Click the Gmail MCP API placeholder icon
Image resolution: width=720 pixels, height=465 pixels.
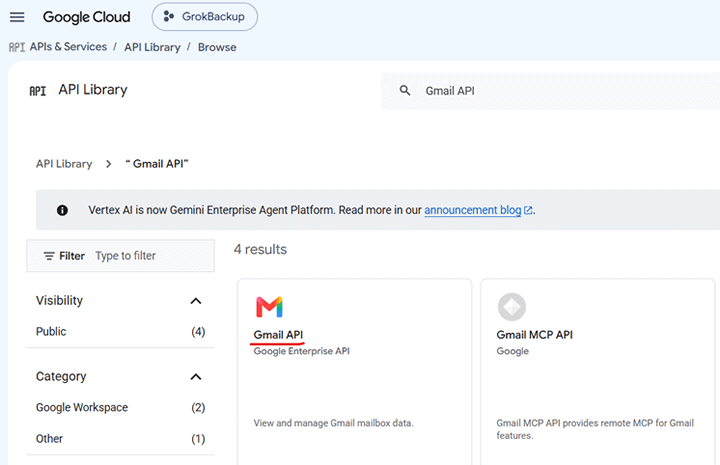point(512,307)
